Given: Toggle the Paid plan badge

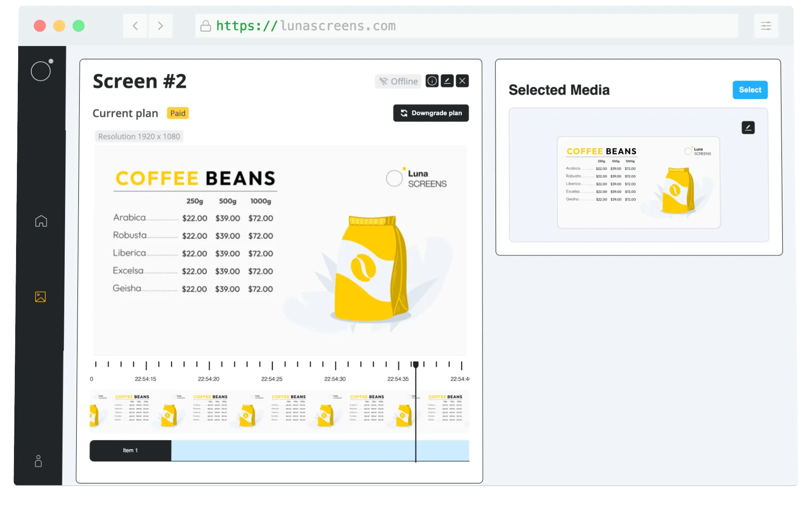Looking at the screenshot, I should [x=177, y=113].
